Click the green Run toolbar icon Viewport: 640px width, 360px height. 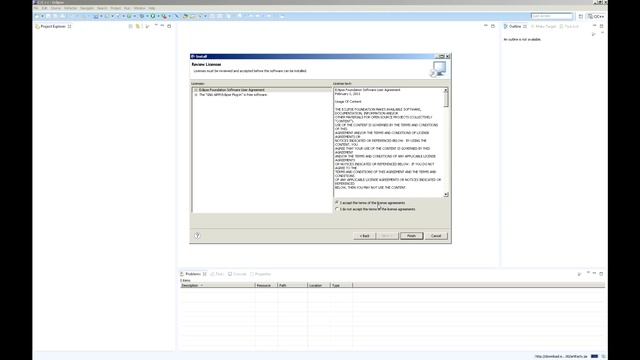pyautogui.click(x=153, y=16)
